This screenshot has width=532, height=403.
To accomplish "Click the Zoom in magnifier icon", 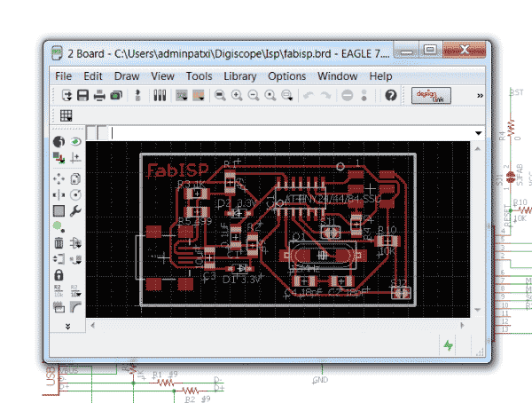I will tap(237, 96).
